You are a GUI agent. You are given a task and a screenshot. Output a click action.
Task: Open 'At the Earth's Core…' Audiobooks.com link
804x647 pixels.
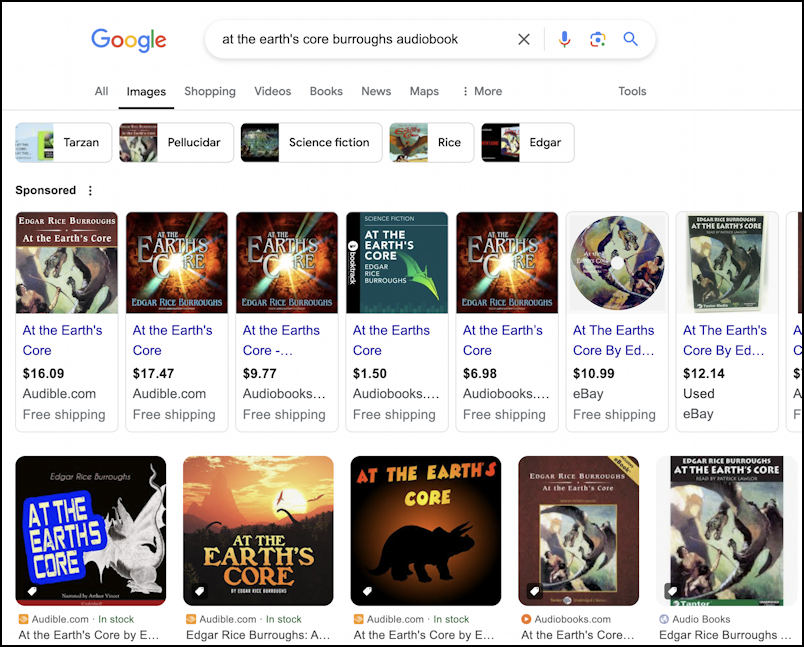point(578,635)
